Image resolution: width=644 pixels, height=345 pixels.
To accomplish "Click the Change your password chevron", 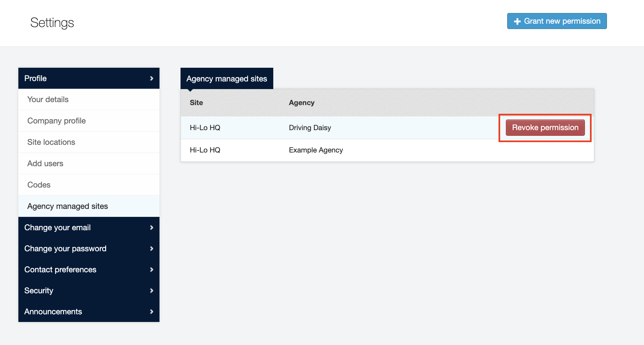I will click(151, 249).
